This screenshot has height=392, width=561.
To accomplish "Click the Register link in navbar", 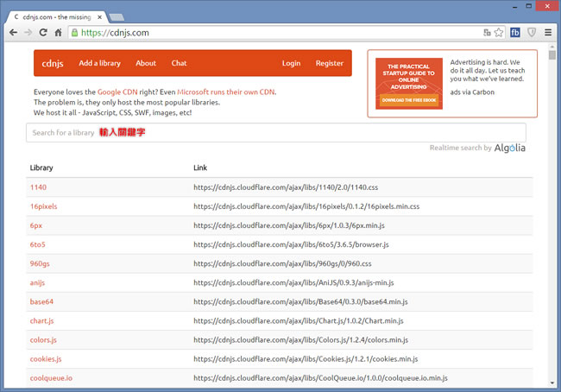I will 329,63.
